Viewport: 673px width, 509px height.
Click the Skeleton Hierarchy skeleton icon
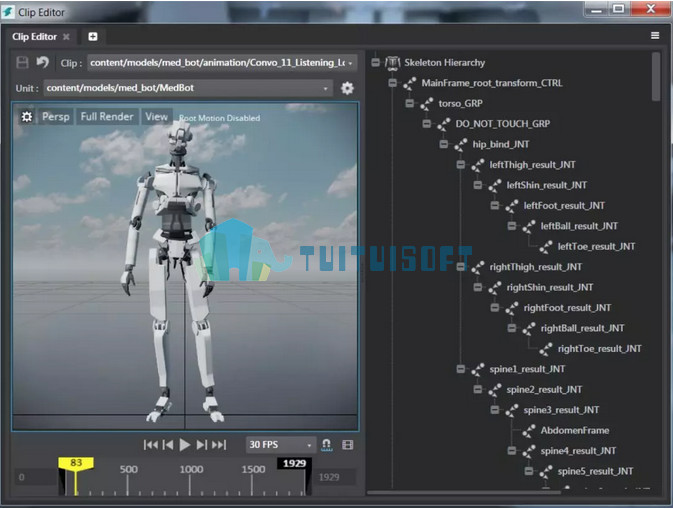click(x=392, y=63)
